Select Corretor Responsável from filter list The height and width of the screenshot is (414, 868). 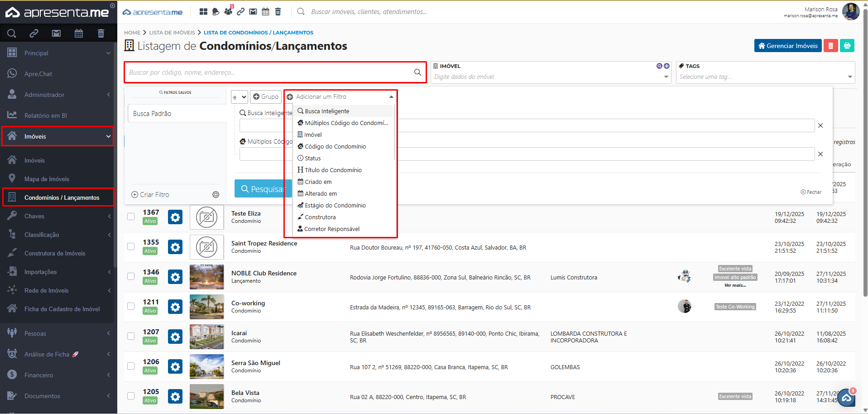click(332, 229)
